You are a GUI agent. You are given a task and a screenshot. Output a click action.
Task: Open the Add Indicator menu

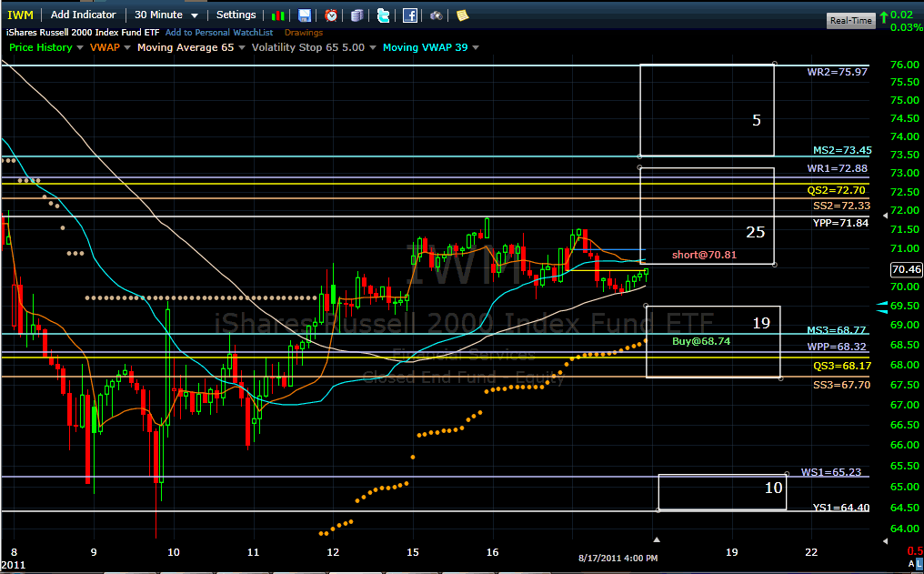[83, 15]
